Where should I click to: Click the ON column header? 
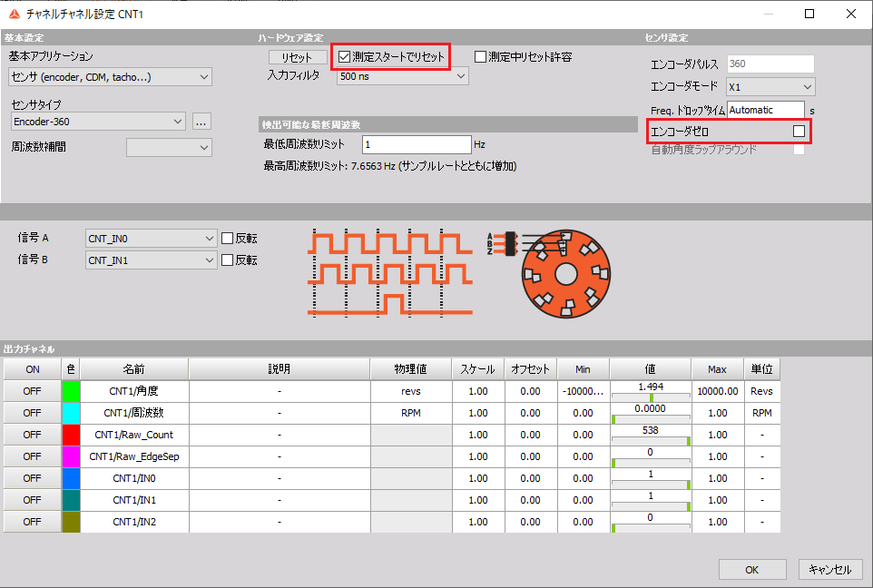33,369
